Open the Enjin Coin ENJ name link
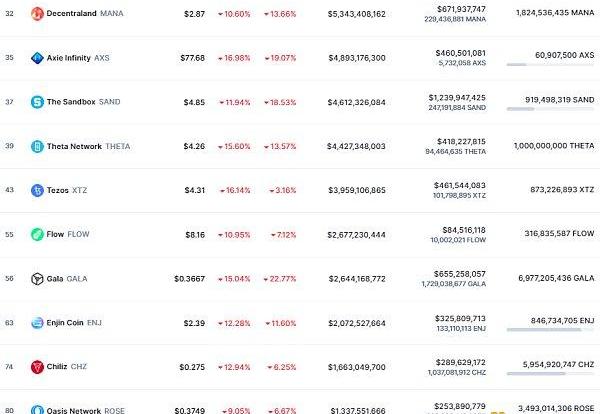This screenshot has width=600, height=414. pos(77,323)
